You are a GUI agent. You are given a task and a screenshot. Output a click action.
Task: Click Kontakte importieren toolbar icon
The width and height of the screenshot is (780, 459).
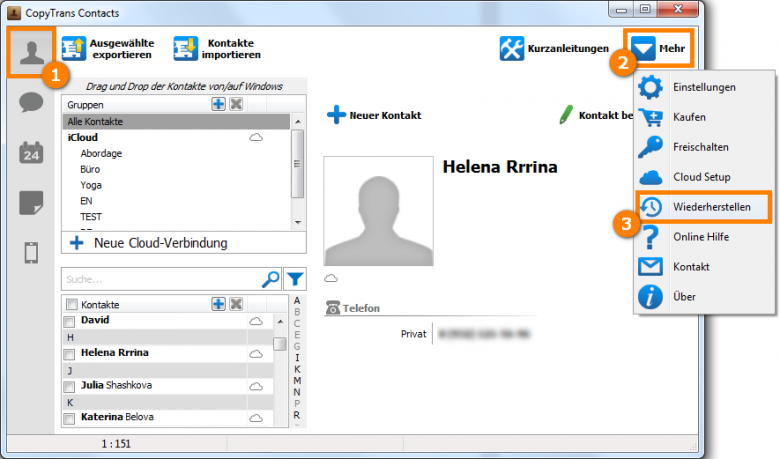click(186, 49)
